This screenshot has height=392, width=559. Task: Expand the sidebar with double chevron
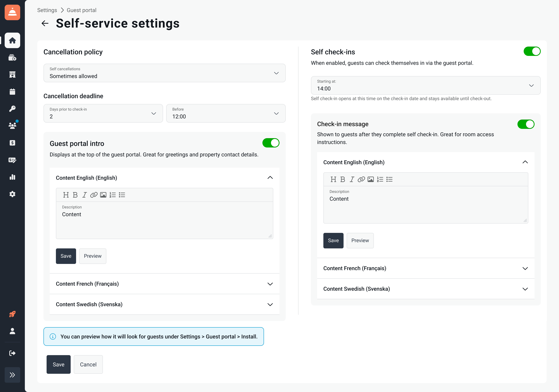tap(12, 375)
